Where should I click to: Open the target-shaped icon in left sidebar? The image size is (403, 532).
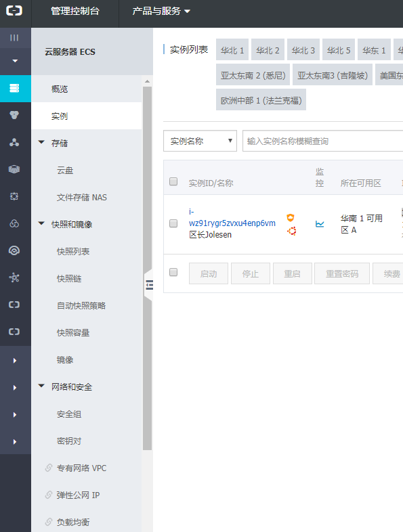14,250
